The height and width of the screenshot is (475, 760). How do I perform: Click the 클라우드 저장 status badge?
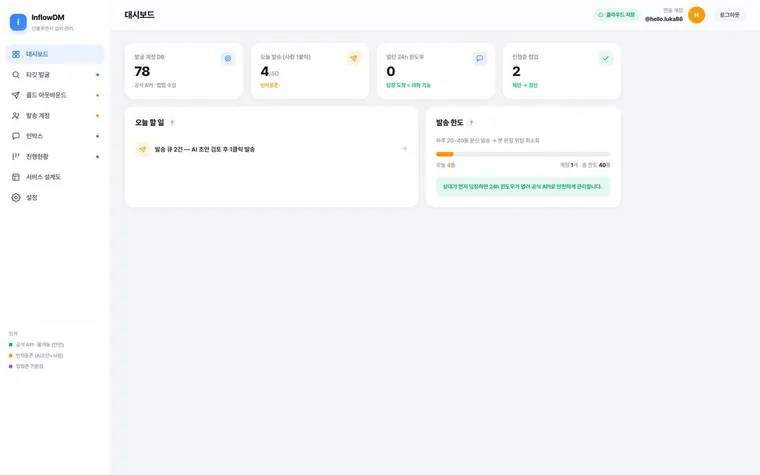616,15
